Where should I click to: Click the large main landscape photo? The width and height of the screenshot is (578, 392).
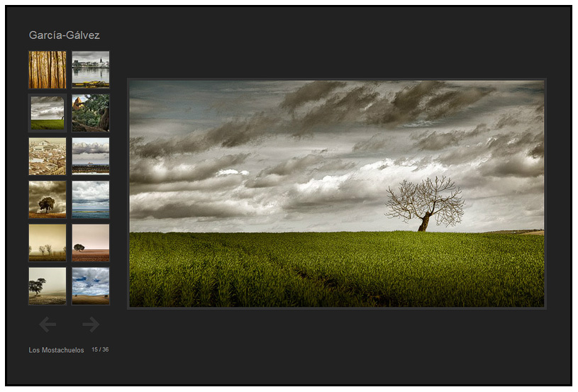(337, 194)
